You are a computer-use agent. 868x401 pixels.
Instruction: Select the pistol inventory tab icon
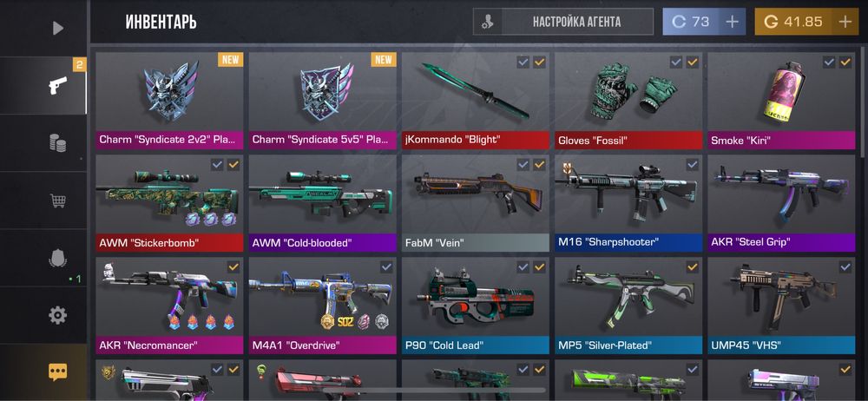[57, 85]
